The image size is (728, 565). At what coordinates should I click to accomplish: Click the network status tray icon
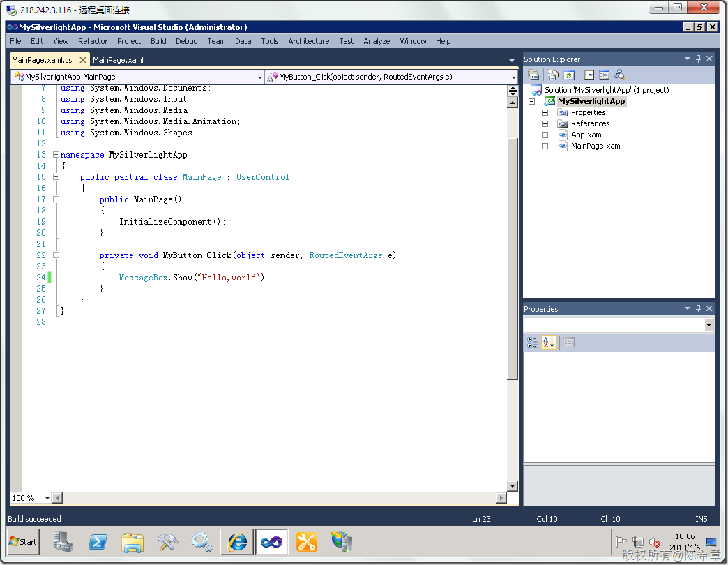638,542
